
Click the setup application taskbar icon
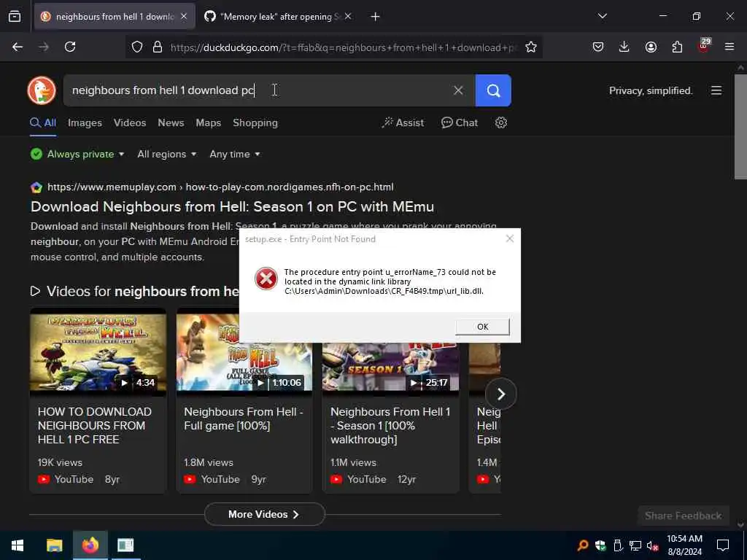(125, 545)
